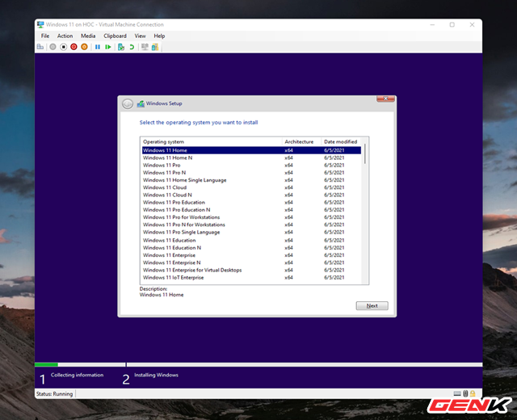The height and width of the screenshot is (420, 517).
Task: Click the OS list scrollbar thumb
Action: pyautogui.click(x=365, y=153)
